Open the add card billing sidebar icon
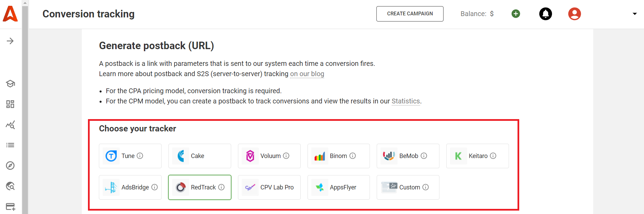 point(10,206)
